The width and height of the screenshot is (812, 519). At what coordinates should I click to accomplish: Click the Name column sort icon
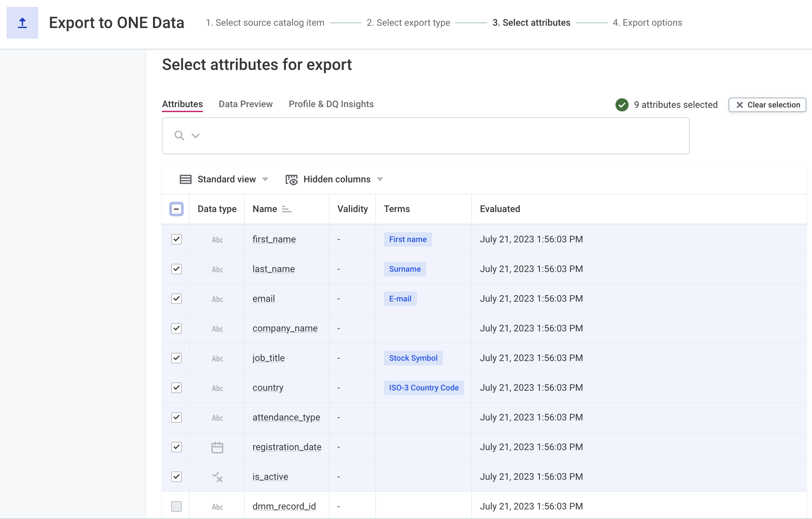tap(287, 209)
